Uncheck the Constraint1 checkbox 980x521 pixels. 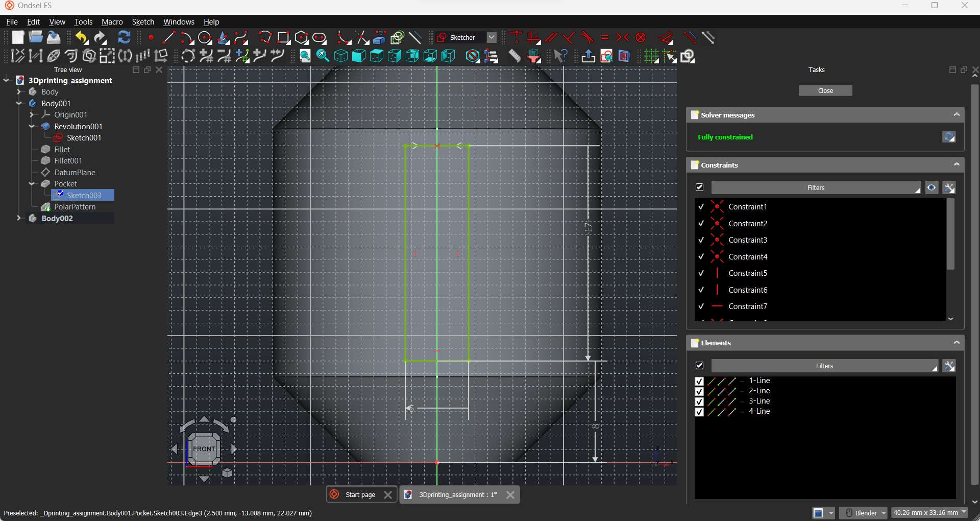tap(701, 207)
